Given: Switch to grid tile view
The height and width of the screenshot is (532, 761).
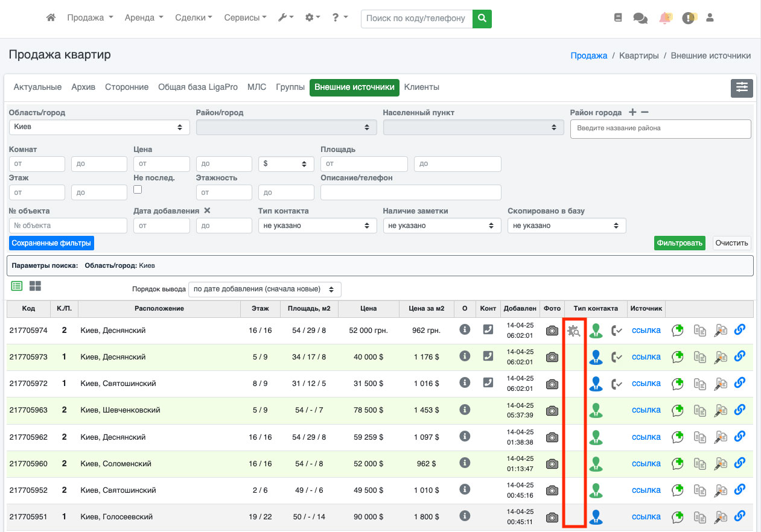Looking at the screenshot, I should point(35,286).
